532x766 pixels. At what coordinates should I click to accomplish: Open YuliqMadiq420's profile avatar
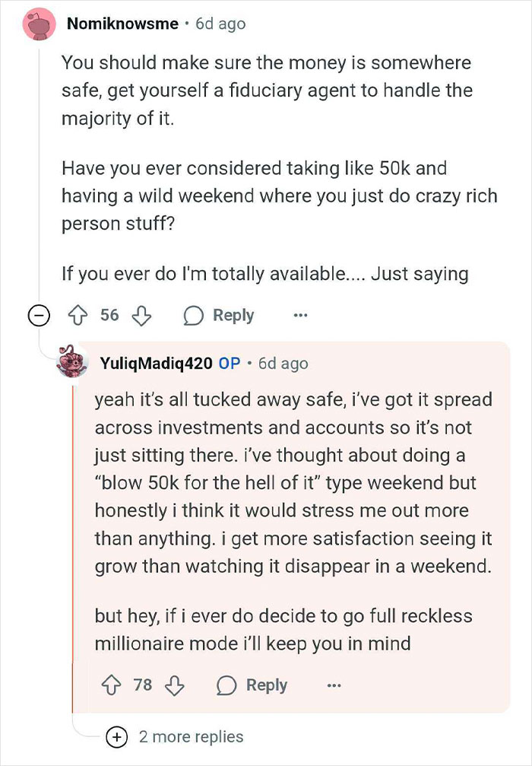point(72,364)
